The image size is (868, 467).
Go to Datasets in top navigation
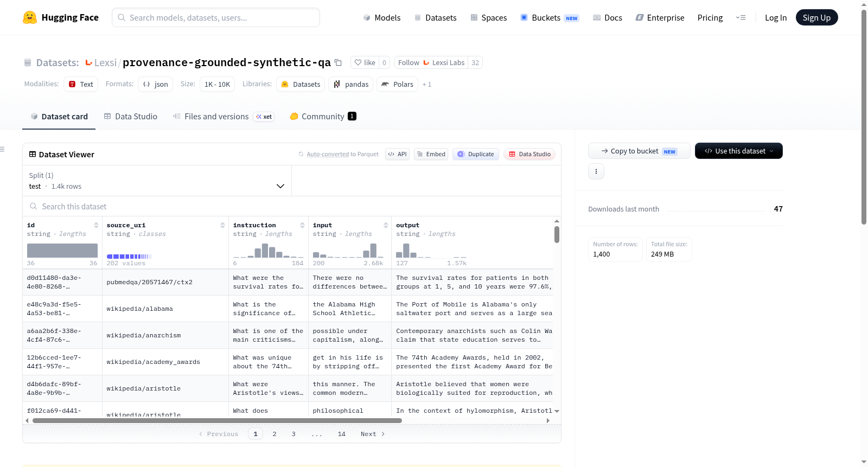[435, 17]
